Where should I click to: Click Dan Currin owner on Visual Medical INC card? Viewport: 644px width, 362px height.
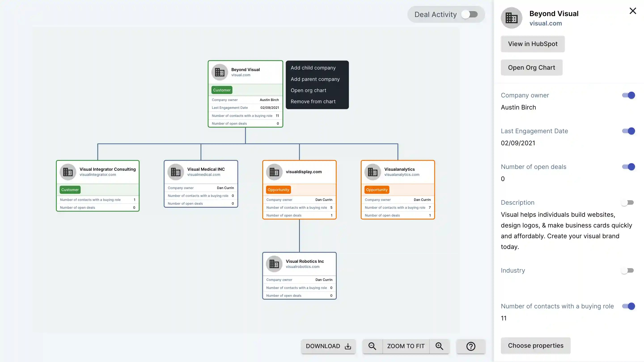pos(225,188)
